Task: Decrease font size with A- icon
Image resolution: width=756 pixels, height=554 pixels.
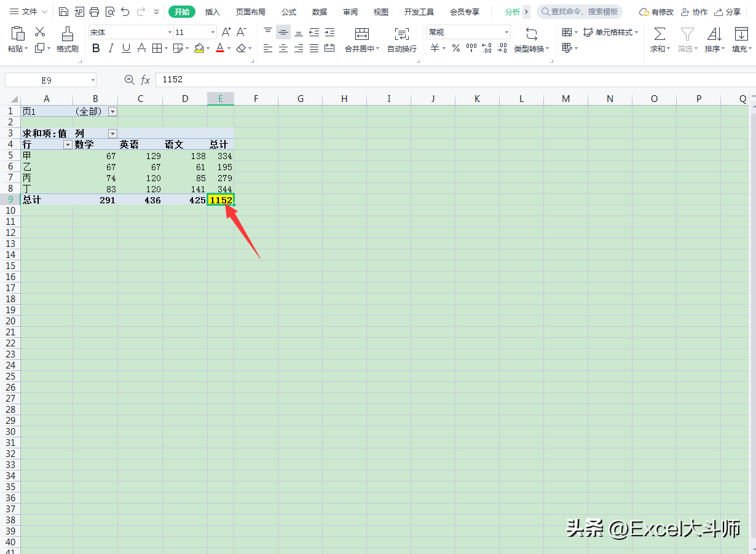Action: point(242,32)
